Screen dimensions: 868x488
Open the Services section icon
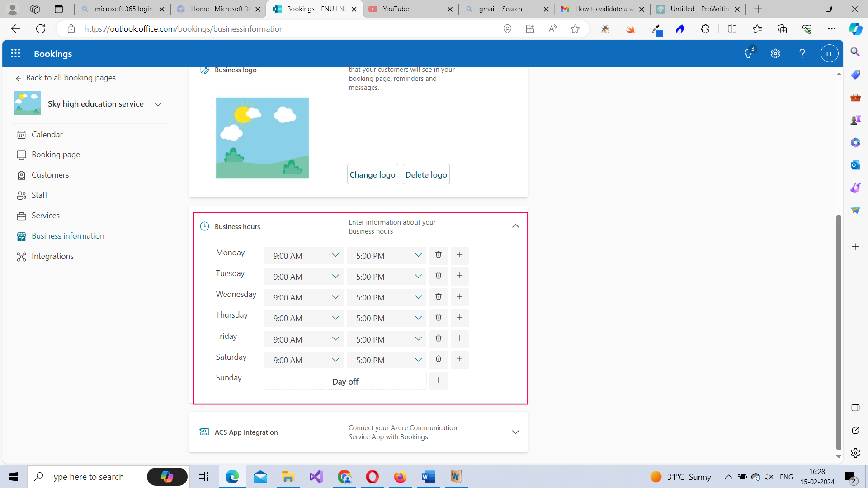[22, 216]
